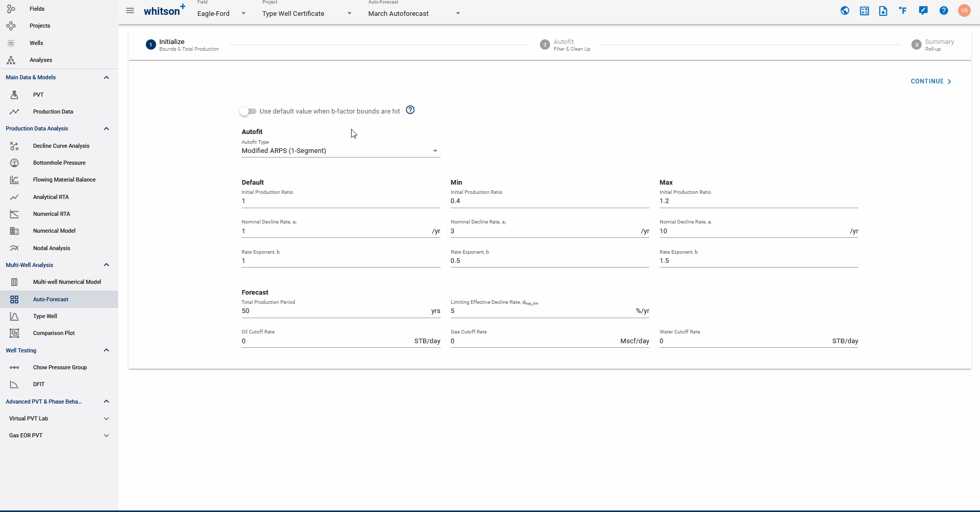The height and width of the screenshot is (512, 980).
Task: Open Numerical RTA icon
Action: coord(14,214)
